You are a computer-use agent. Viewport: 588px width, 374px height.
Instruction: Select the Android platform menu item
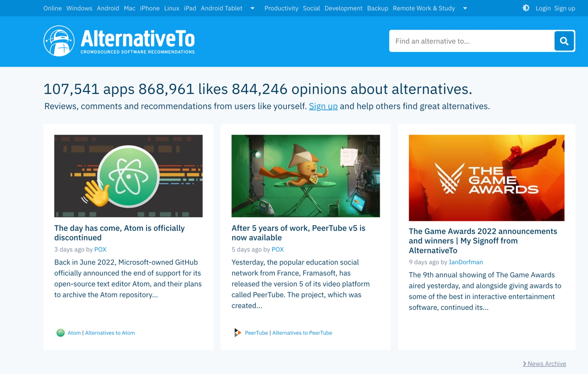[108, 8]
